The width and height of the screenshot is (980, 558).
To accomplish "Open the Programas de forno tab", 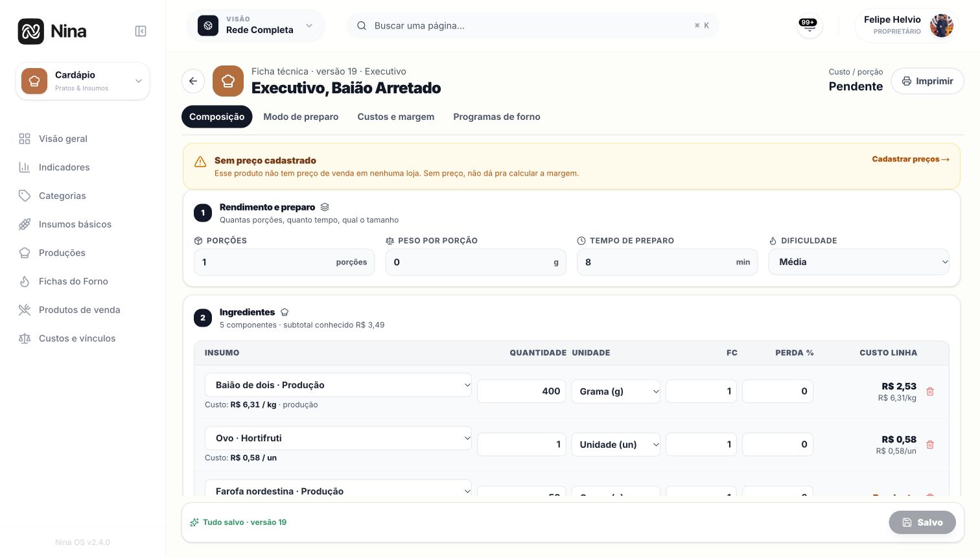I will pos(496,117).
